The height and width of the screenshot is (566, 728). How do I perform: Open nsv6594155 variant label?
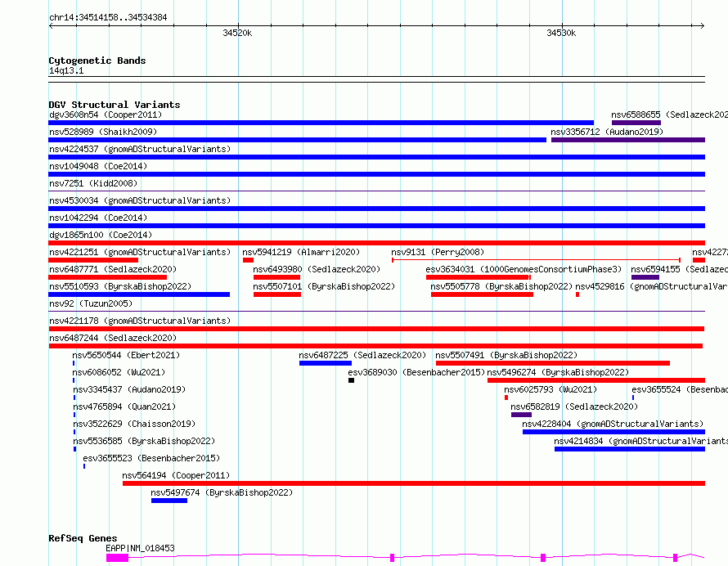click(x=679, y=269)
